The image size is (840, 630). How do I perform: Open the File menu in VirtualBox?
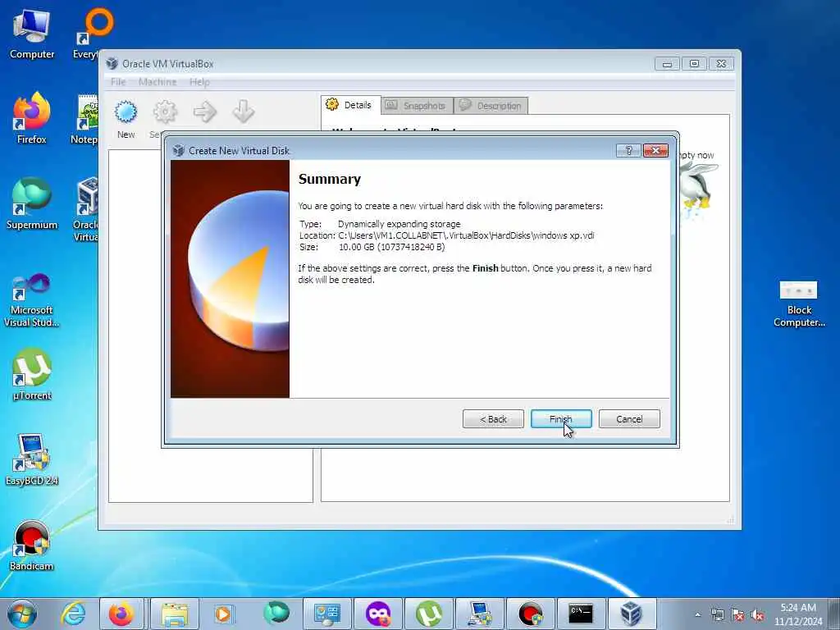(x=118, y=82)
